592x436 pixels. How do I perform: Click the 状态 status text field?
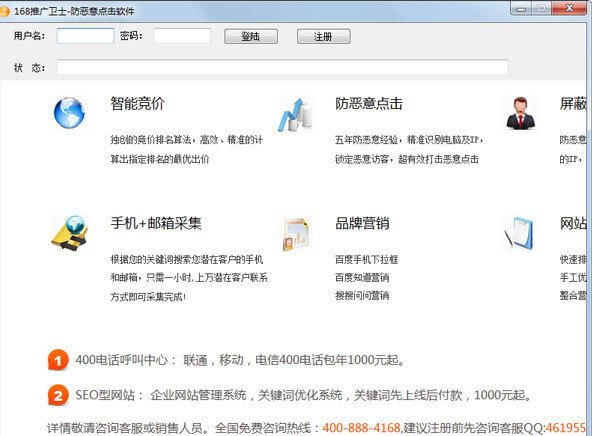282,67
